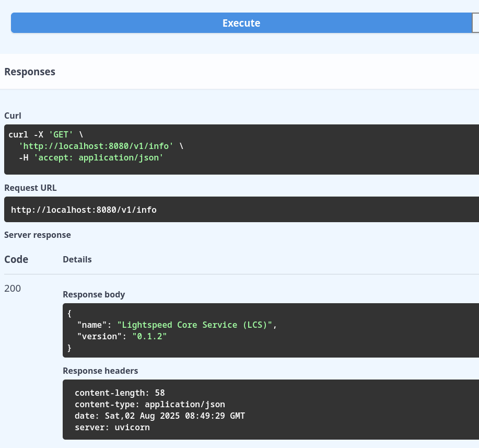Click the Response headers label
Image resolution: width=479 pixels, height=448 pixels.
100,371
